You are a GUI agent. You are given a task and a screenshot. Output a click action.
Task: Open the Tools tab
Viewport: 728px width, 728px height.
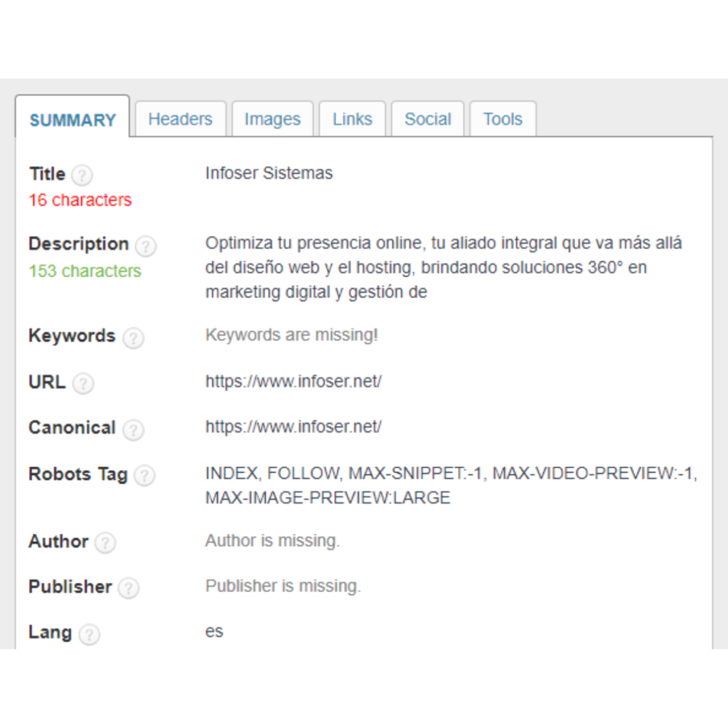(503, 119)
